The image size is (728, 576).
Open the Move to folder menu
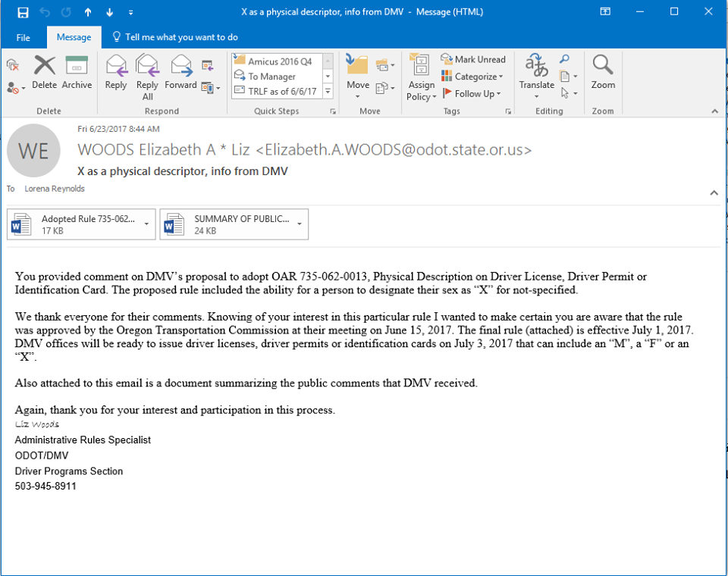pyautogui.click(x=357, y=77)
